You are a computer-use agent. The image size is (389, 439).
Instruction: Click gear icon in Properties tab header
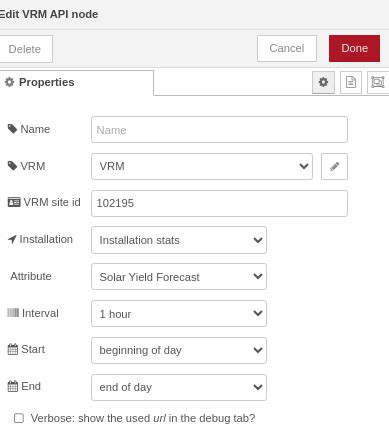pos(9,82)
